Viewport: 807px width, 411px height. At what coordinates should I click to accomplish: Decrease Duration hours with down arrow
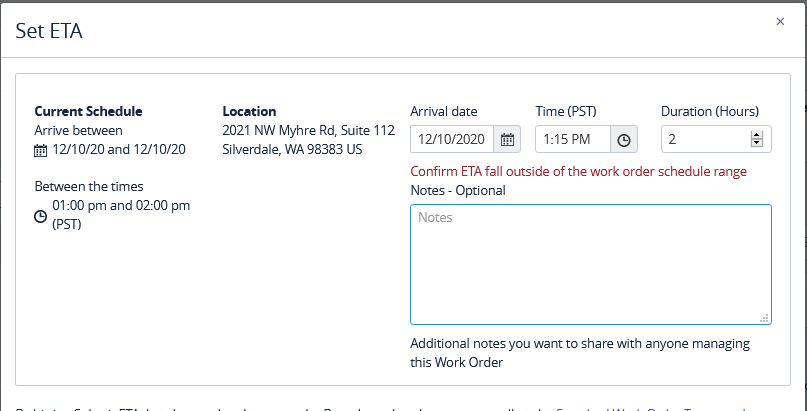tap(757, 143)
